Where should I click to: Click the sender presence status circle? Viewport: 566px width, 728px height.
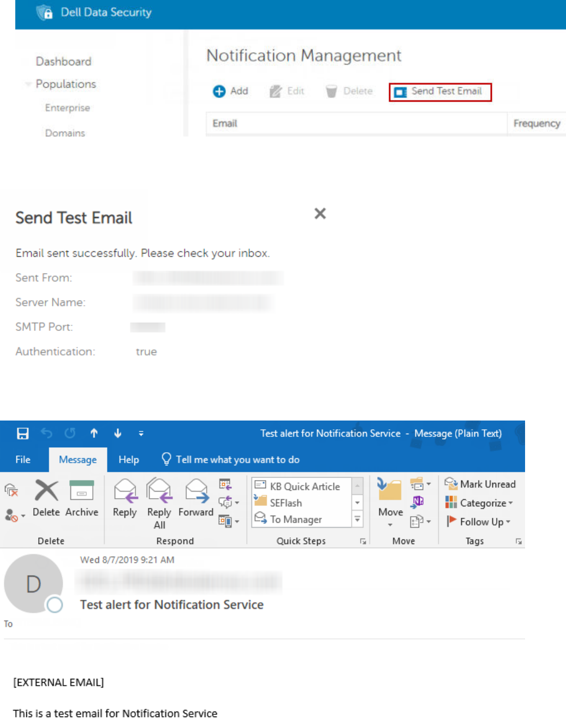point(55,605)
